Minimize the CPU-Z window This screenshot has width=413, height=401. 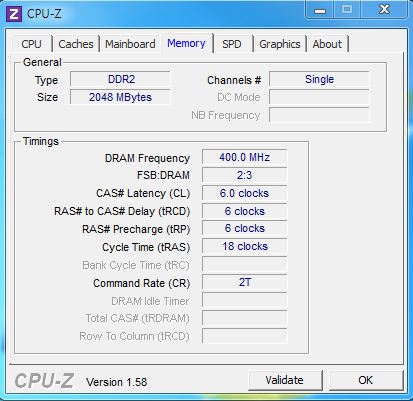tap(319, 10)
